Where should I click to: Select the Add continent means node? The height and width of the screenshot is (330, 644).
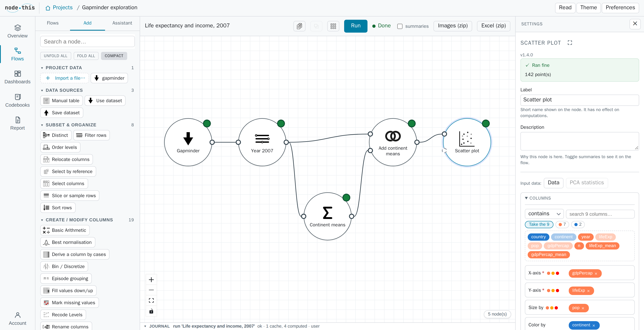click(393, 142)
